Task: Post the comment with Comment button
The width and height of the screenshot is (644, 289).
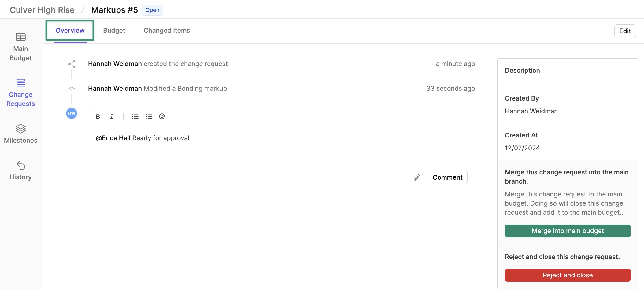Action: [447, 177]
